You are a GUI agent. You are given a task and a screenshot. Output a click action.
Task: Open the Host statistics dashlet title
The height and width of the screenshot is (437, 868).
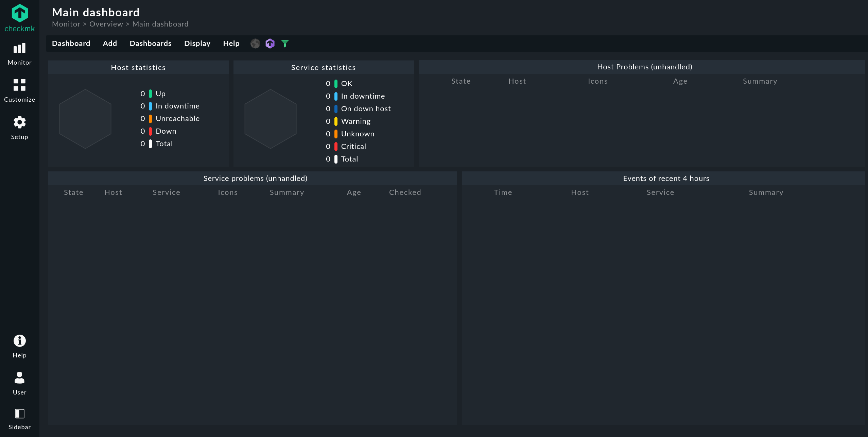tap(138, 67)
